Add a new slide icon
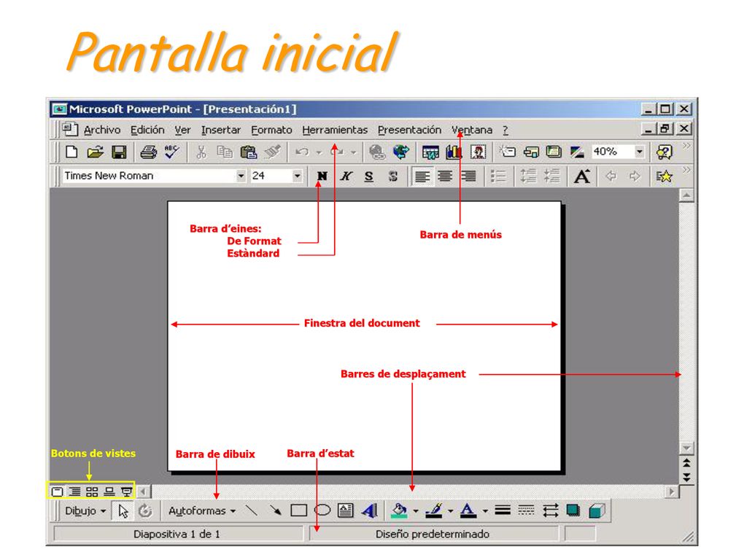This screenshot has width=747, height=560. 508,152
